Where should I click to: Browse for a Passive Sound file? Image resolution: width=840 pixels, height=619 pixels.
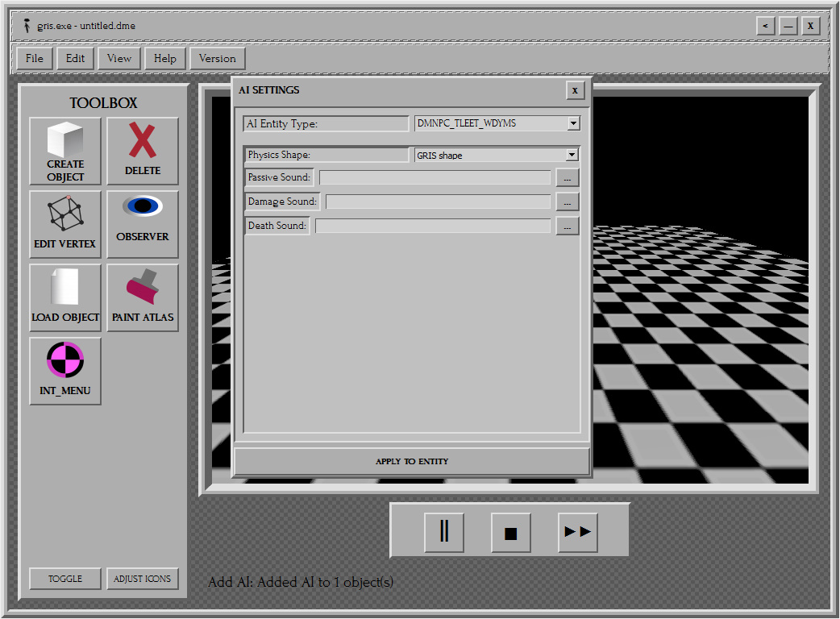pyautogui.click(x=567, y=177)
